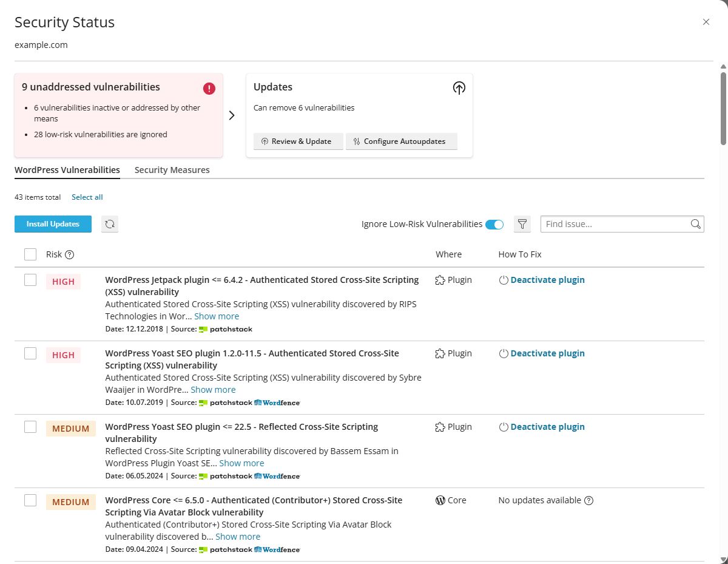Click Wordfence logo in Yoast SEO 1.2.0-11.5 row
Image resolution: width=728 pixels, height=564 pixels.
point(277,403)
